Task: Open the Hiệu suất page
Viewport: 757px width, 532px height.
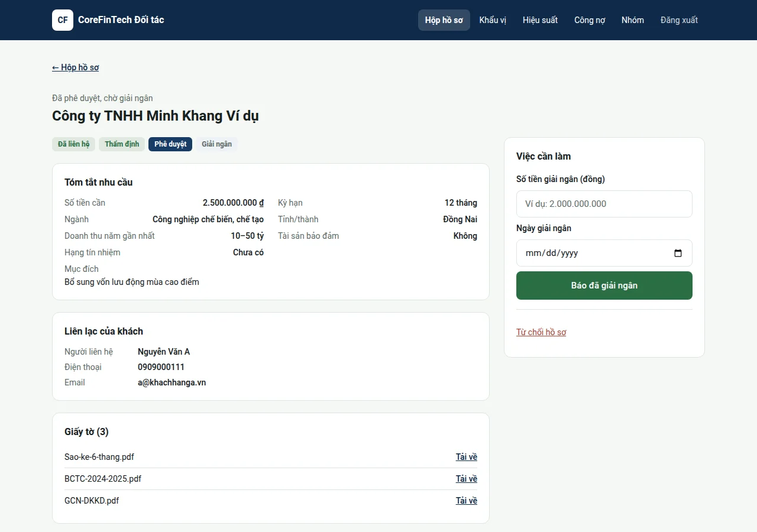Action: click(x=540, y=20)
